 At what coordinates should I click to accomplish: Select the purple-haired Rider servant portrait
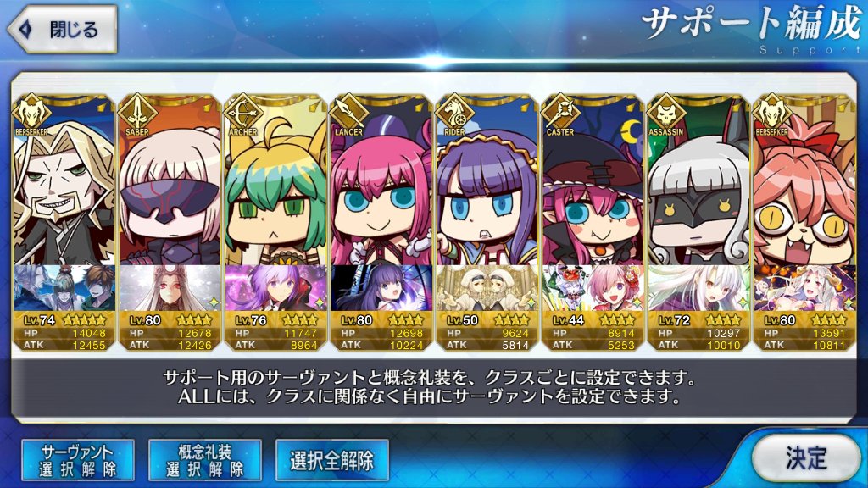tap(487, 183)
